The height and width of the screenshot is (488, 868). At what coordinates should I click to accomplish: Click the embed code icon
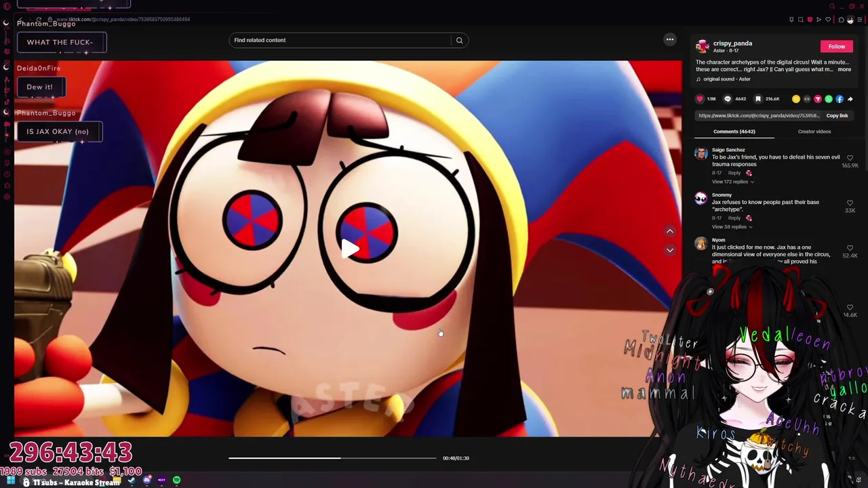[x=807, y=99]
